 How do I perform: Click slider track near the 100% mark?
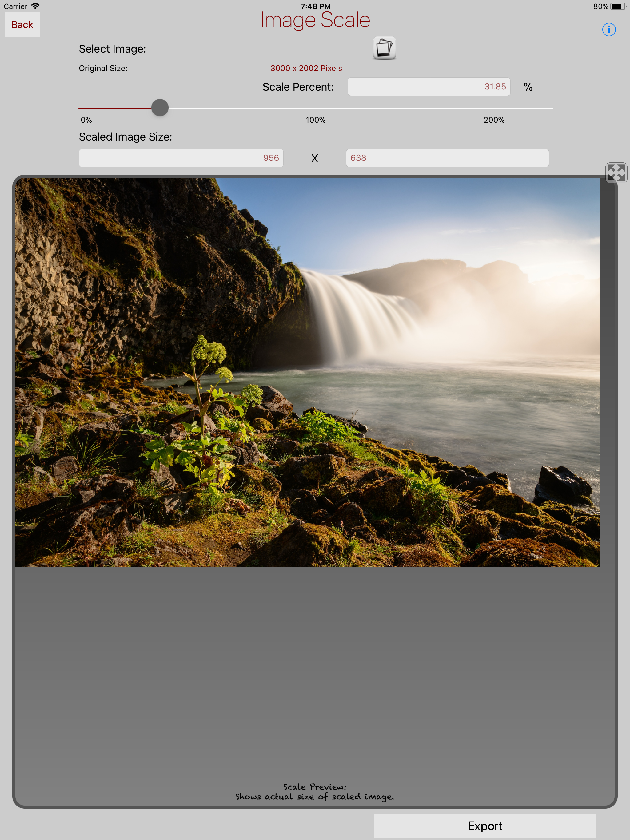click(x=315, y=108)
